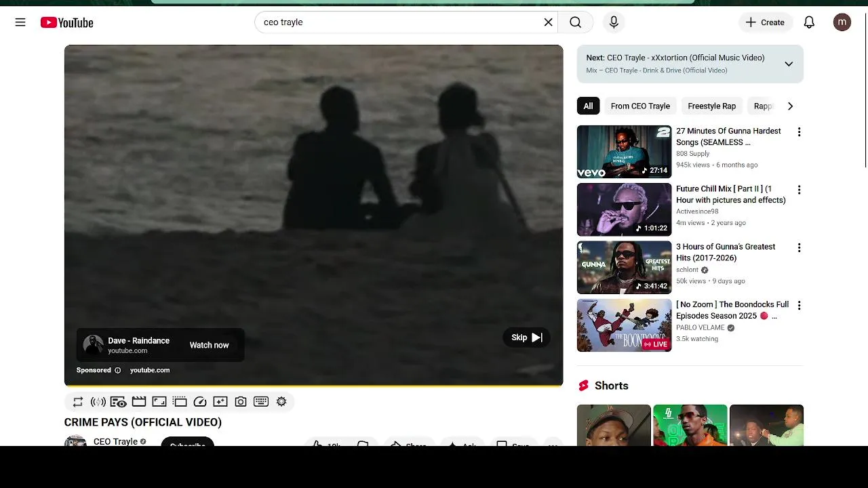Screen dimensions: 868x488
Task: Click the CRIME PAYS (OFFICIAL VIDEO) title
Action: 143,422
